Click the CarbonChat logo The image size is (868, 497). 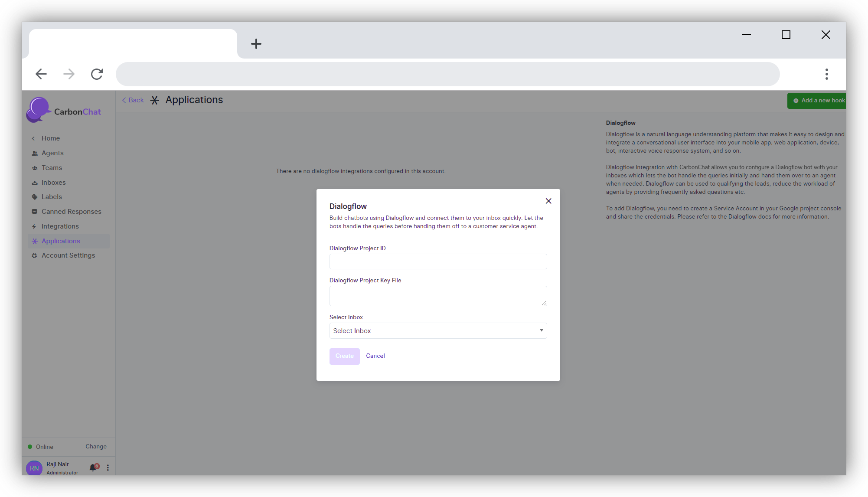pyautogui.click(x=64, y=111)
